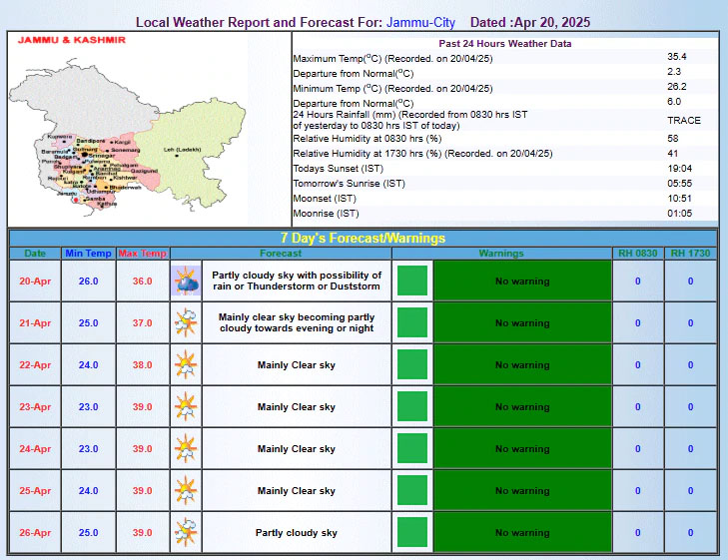Click the 26-Apr partly cloudy icon
This screenshot has height=560, width=728.
tap(186, 533)
